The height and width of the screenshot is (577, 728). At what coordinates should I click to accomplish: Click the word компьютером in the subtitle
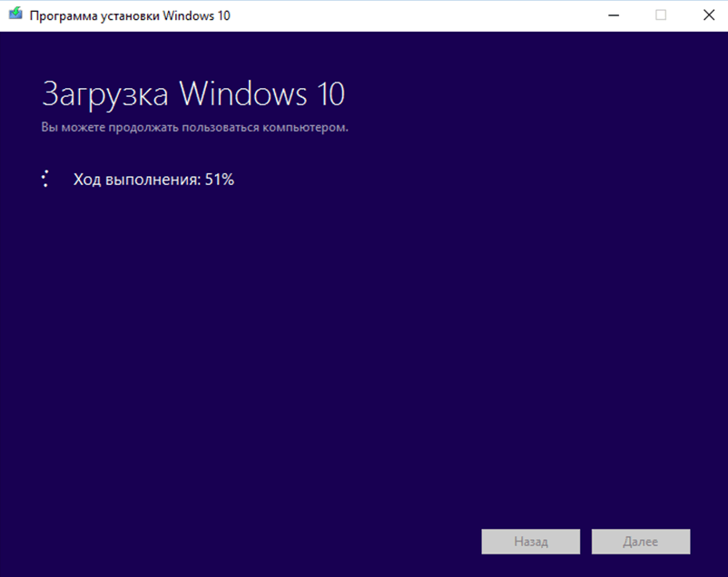[x=305, y=128]
